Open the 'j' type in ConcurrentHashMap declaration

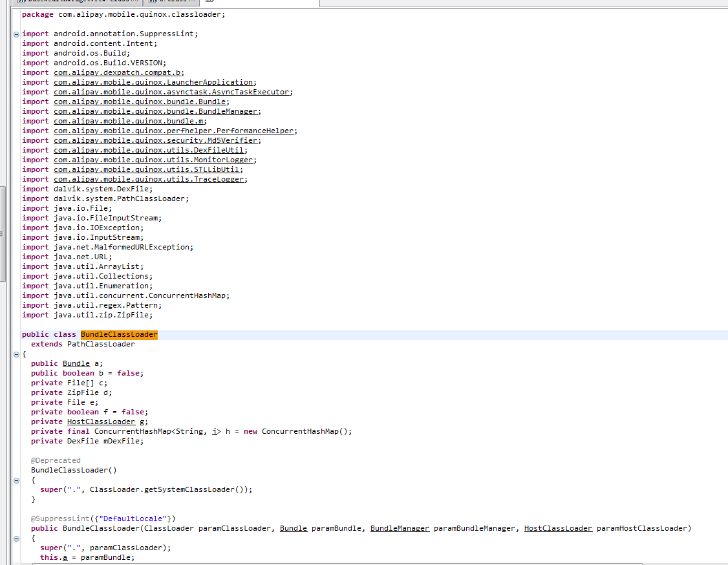coord(215,431)
